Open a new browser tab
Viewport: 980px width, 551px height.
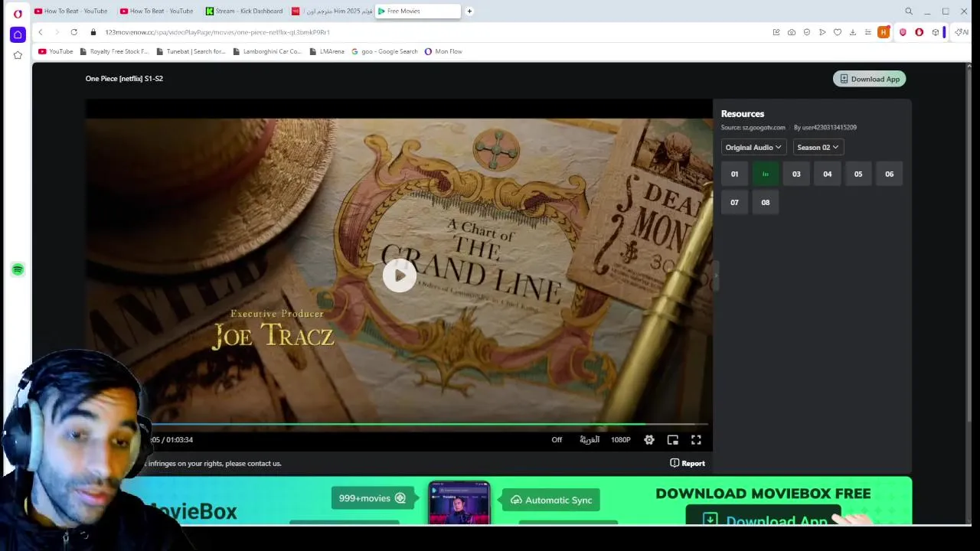tap(469, 11)
